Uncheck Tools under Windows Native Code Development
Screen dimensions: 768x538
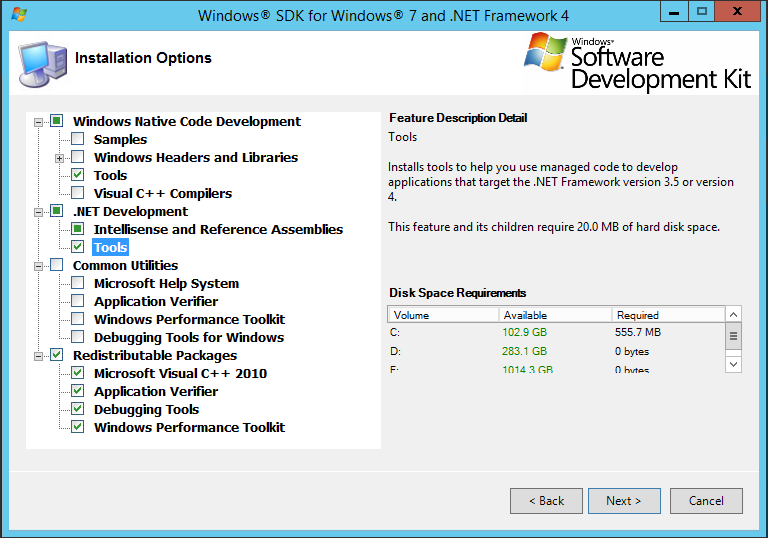tap(78, 174)
